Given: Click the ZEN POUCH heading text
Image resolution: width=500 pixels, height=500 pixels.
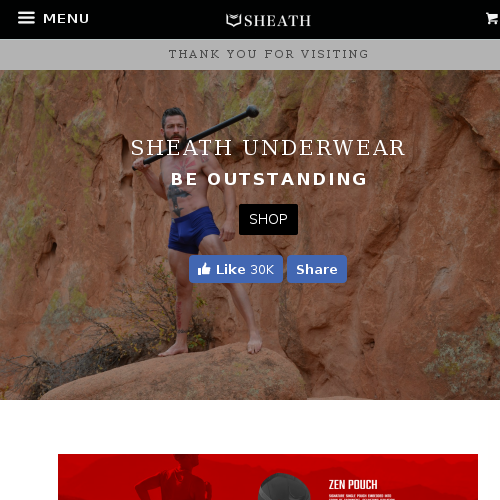Looking at the screenshot, I should [353, 484].
